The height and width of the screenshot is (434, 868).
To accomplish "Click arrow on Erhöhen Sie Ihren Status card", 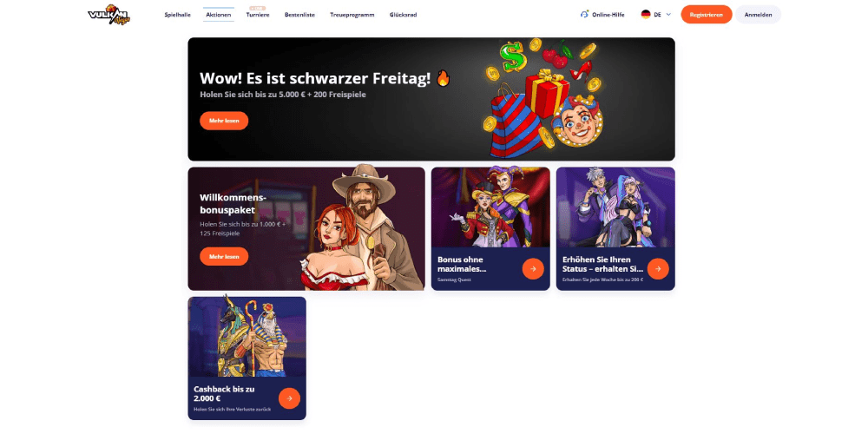I will click(658, 269).
